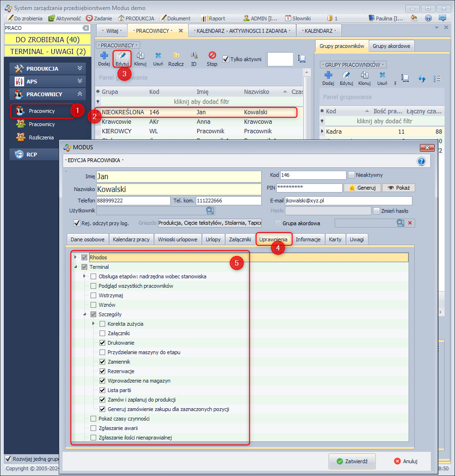The height and width of the screenshot is (476, 455).
Task: Open DO ZROBIENIA (40) panel
Action: [47, 39]
